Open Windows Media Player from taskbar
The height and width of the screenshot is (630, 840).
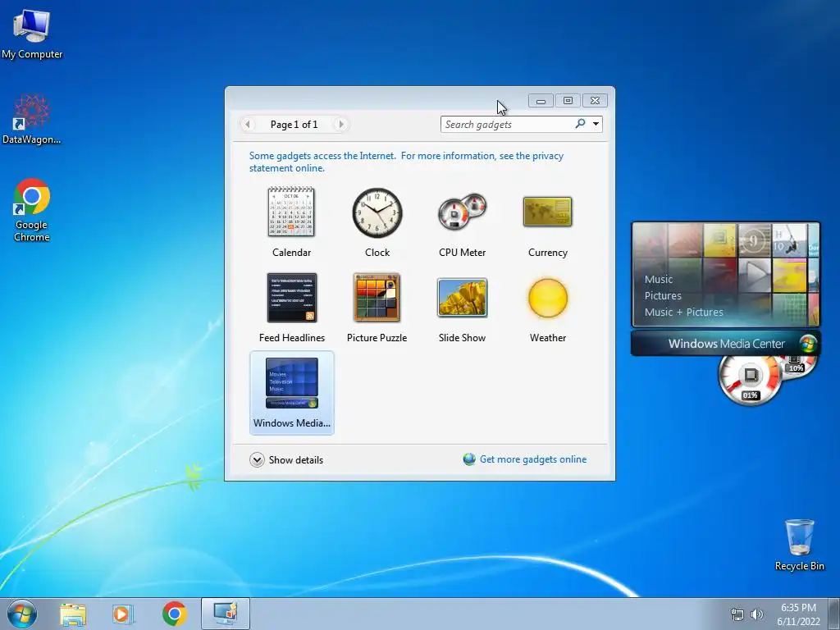pyautogui.click(x=123, y=614)
